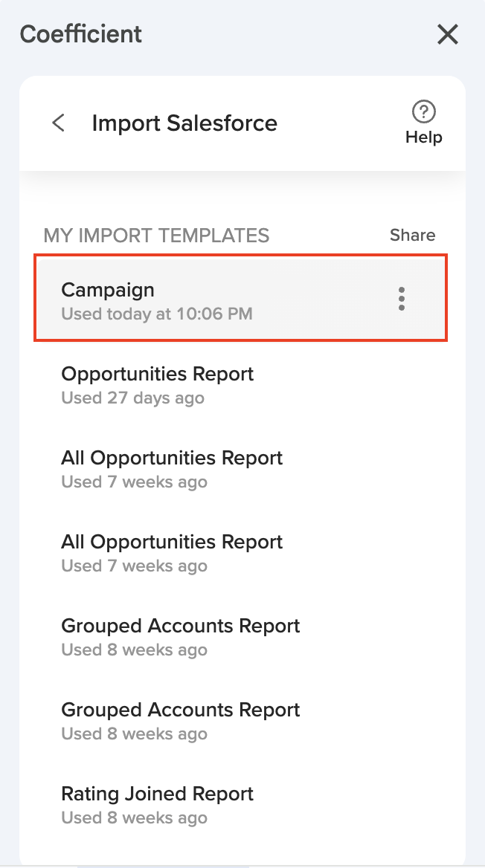Viewport: 485px width, 868px height.
Task: Choose the second All Opportunities Report template
Action: click(x=172, y=542)
